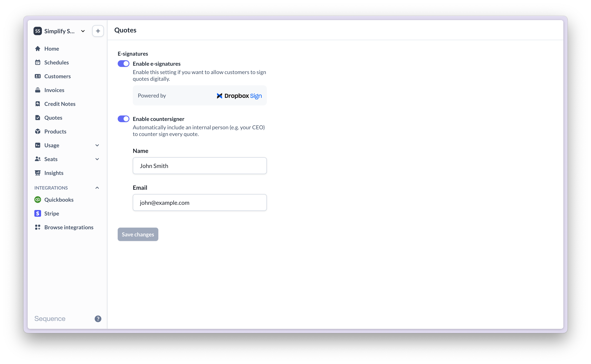This screenshot has height=364, width=591.
Task: Click the Dropbox Sign logo
Action: coord(239,96)
